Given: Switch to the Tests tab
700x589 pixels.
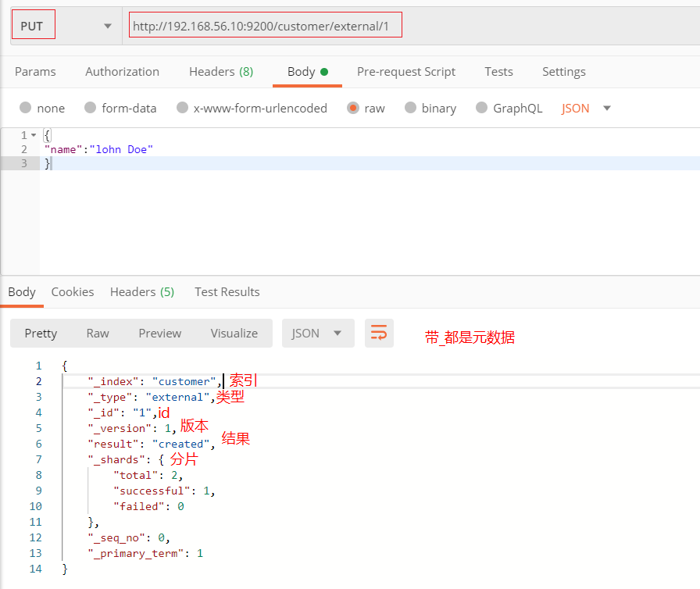Looking at the screenshot, I should pyautogui.click(x=498, y=71).
